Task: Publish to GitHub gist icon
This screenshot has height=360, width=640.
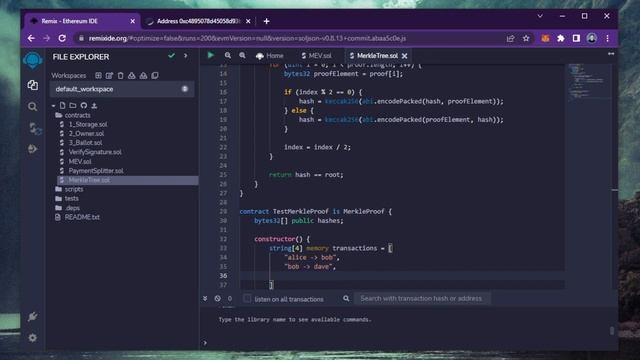Action: tap(84, 106)
